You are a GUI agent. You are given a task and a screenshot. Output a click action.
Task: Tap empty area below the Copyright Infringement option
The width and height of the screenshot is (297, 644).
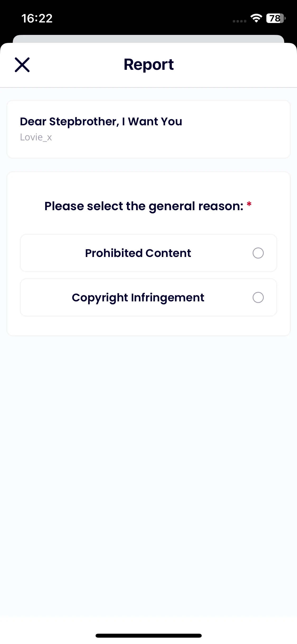[149, 326]
